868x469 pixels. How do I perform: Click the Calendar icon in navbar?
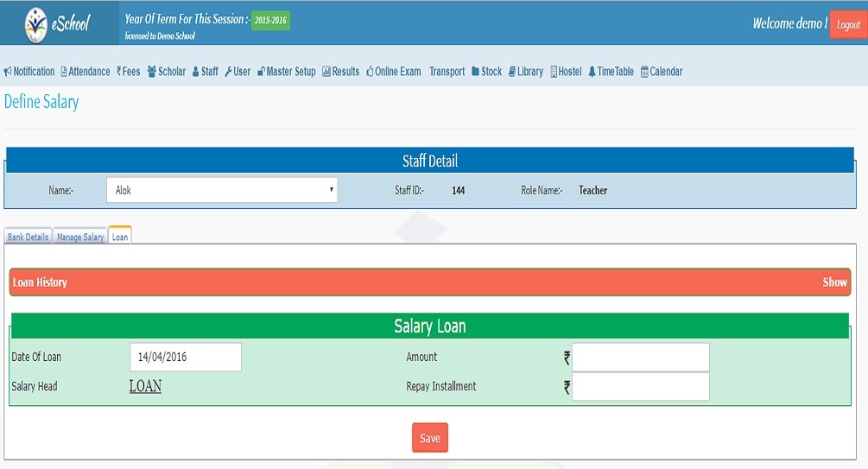644,72
